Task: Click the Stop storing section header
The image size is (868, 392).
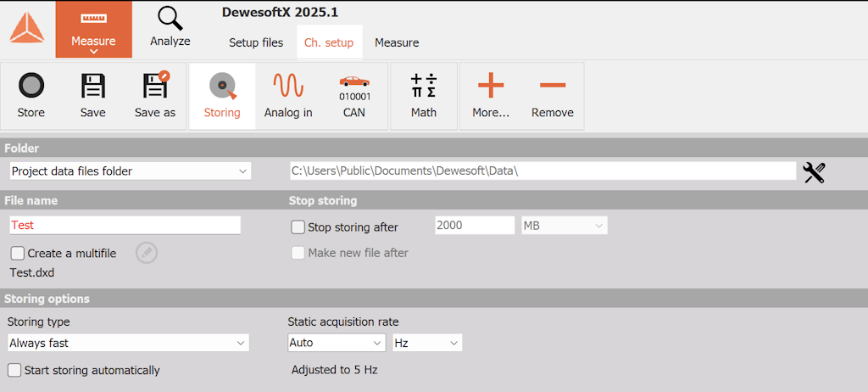Action: click(x=323, y=201)
